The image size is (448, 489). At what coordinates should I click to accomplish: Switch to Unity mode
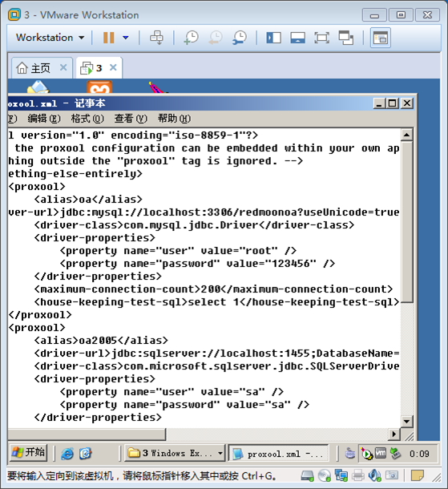346,38
